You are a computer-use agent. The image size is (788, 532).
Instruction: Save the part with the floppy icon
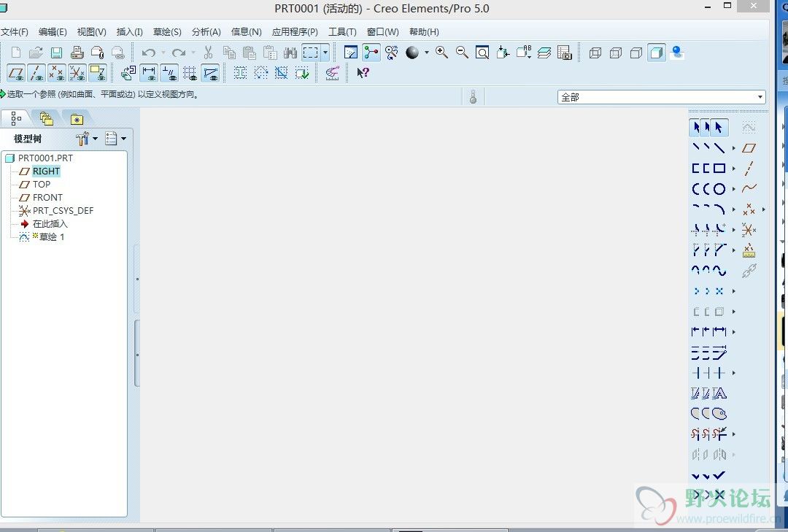57,53
